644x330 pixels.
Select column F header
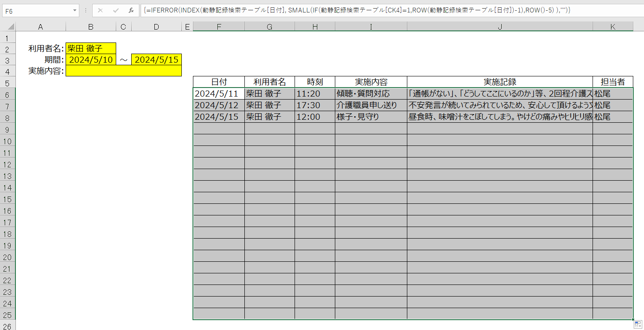[x=219, y=26]
